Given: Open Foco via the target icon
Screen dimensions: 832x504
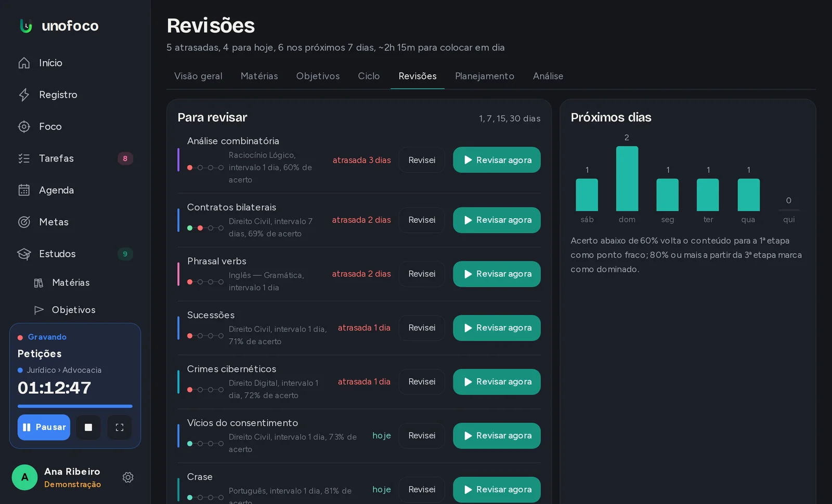Looking at the screenshot, I should pos(24,127).
